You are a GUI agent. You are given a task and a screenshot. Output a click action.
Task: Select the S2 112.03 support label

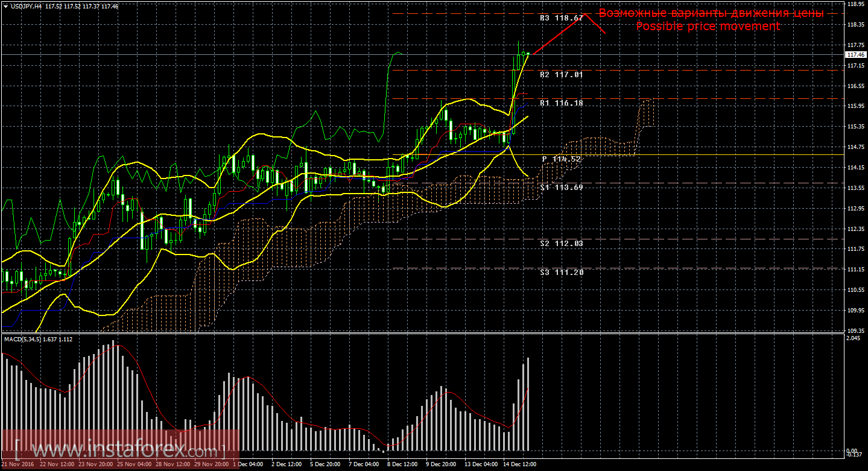coord(562,243)
